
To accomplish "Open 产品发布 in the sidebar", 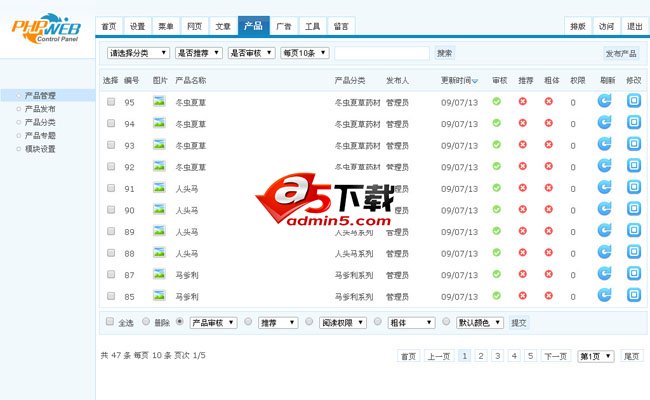I will point(40,109).
